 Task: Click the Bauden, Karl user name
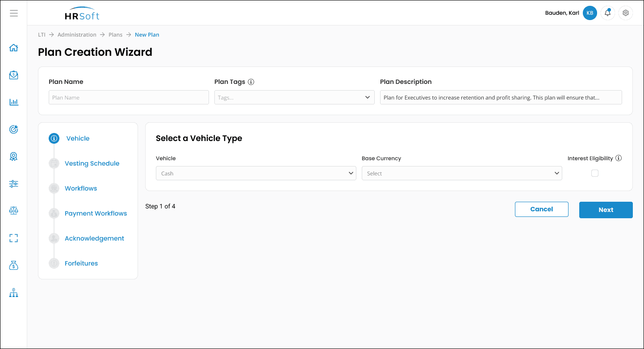[562, 13]
